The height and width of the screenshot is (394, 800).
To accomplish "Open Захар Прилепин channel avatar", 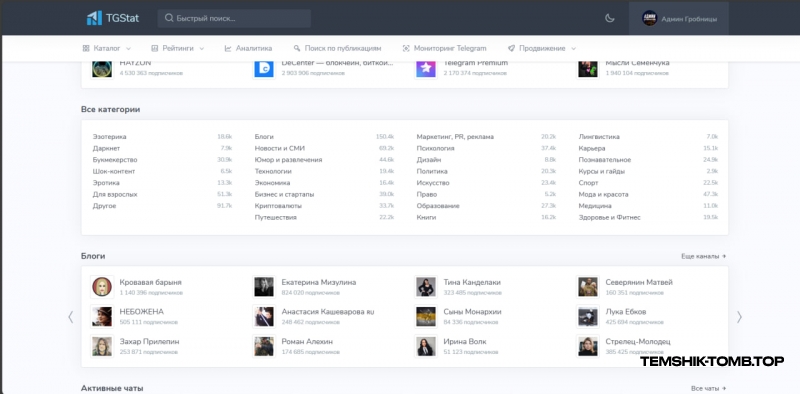I will 102,346.
